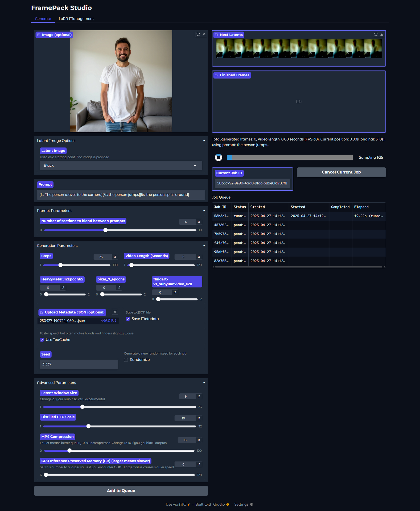Collapse the Advanced Parameters section

204,383
